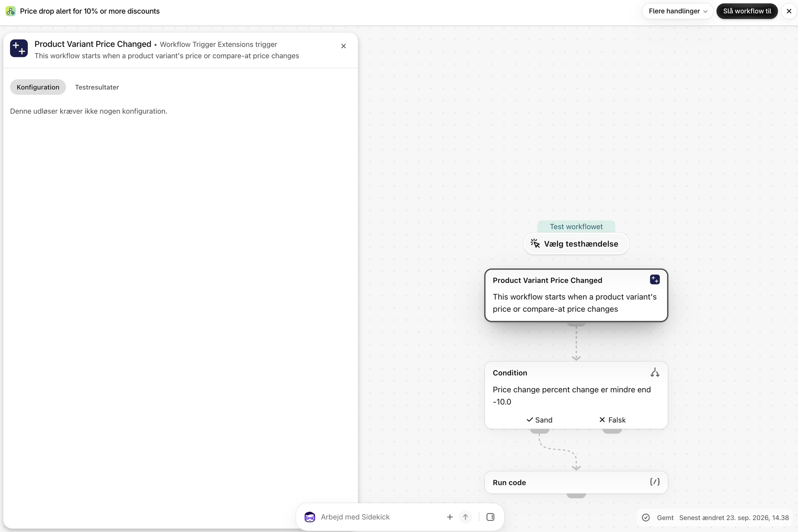The width and height of the screenshot is (798, 532).
Task: Click the Falsk branch connector handle
Action: [612, 431]
